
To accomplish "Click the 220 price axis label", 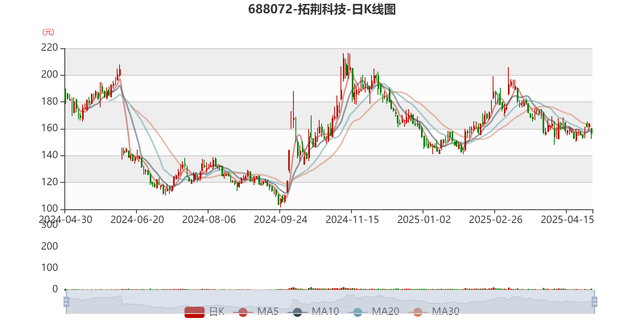I will coord(50,47).
